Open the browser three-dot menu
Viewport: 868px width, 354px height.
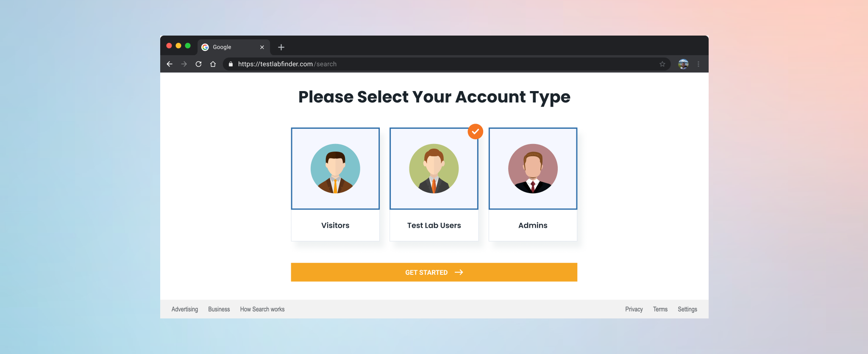coord(698,64)
